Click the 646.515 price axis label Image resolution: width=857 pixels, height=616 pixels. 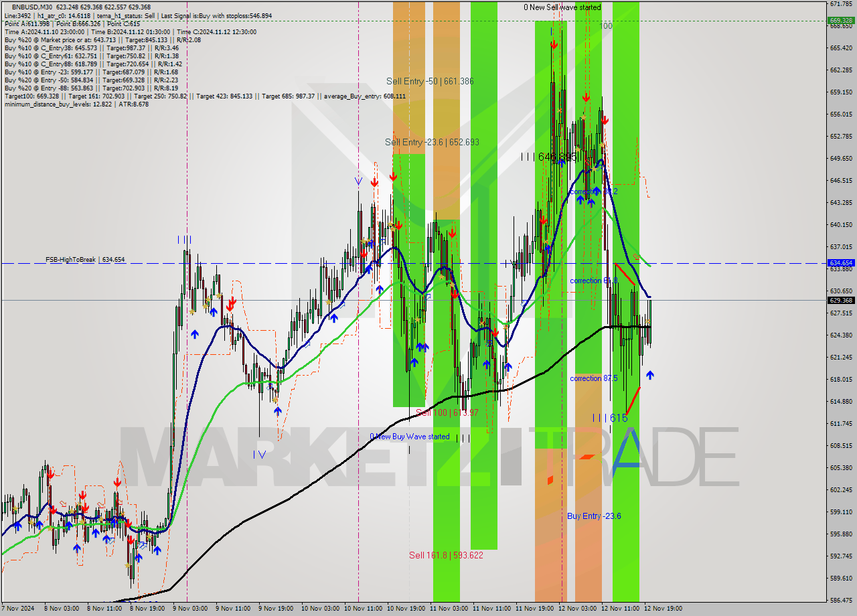[841, 181]
